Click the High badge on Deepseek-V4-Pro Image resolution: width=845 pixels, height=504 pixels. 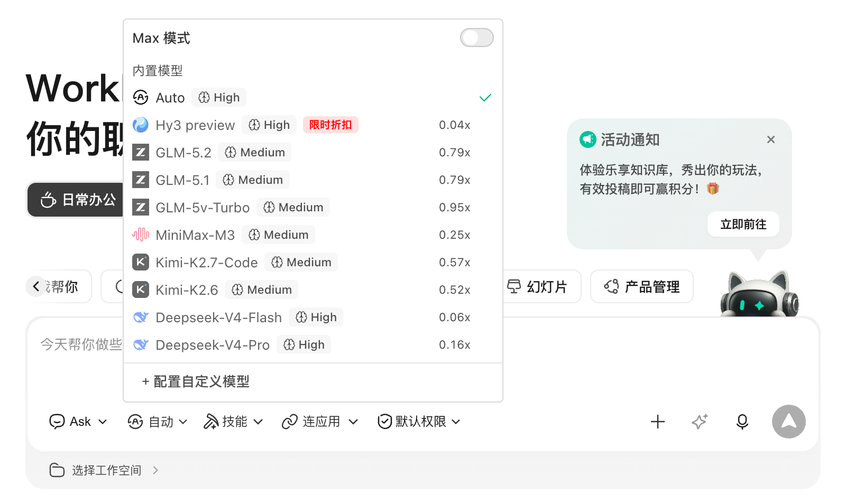[304, 345]
